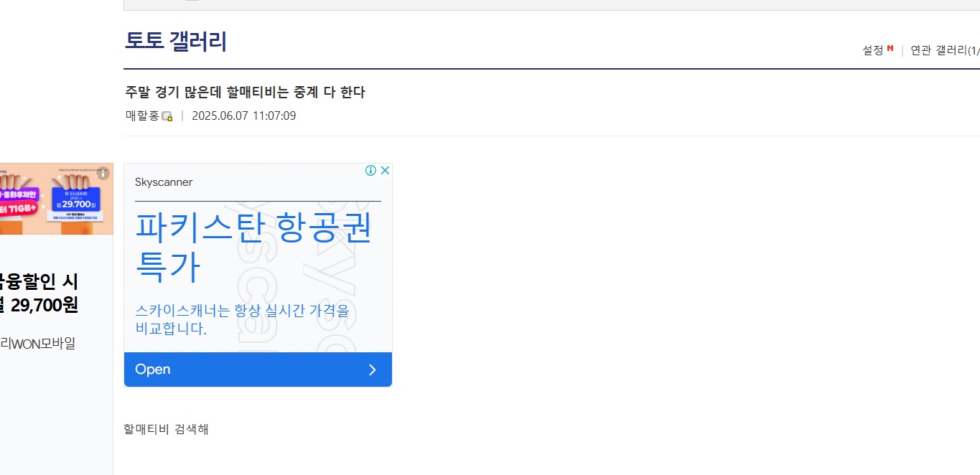
Task: Click the chevron arrow on the Open bar
Action: 372,370
